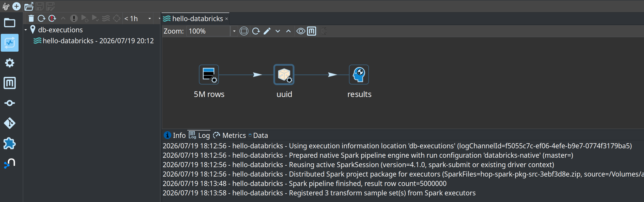Click the hop arrow between uuid and results

click(x=332, y=75)
